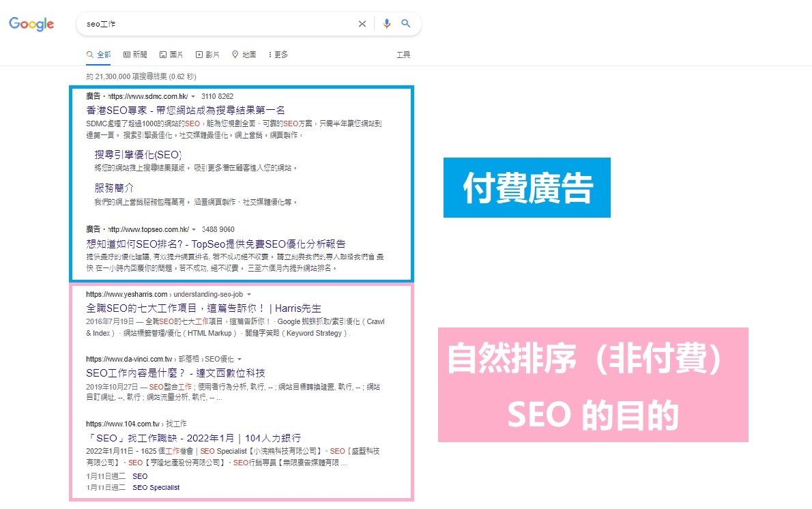Open the 地圖 maps tab
Image resolution: width=812 pixels, height=509 pixels.
point(244,55)
